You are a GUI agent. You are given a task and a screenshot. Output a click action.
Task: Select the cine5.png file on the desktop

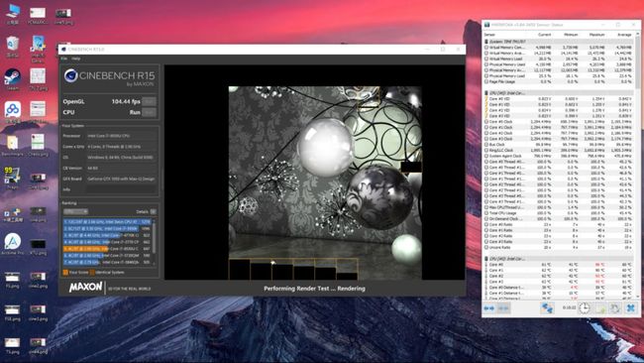pos(63,16)
